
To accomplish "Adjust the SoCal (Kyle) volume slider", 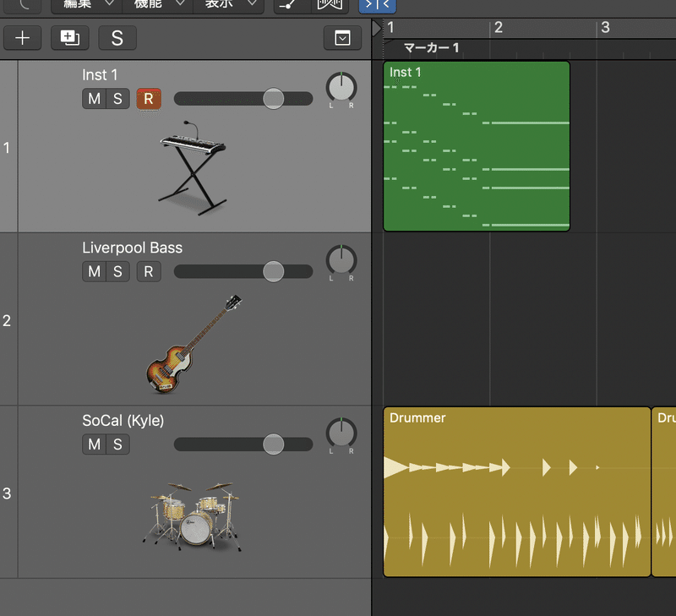I will click(273, 444).
